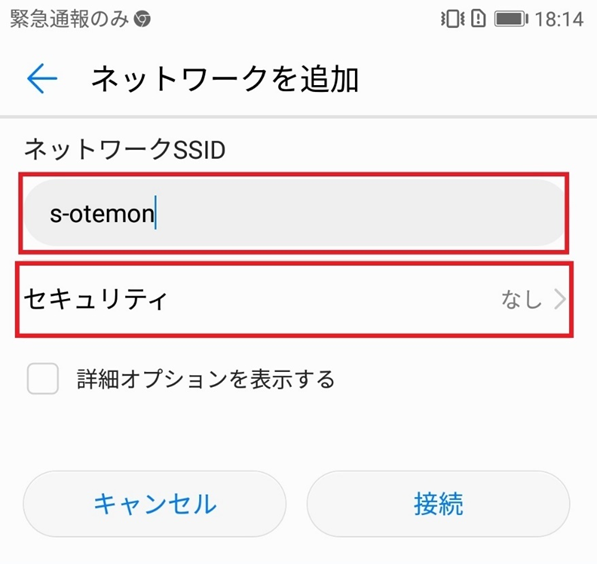Tap the Chrome icon in status bar
Image resolution: width=597 pixels, height=564 pixels.
coord(142,19)
